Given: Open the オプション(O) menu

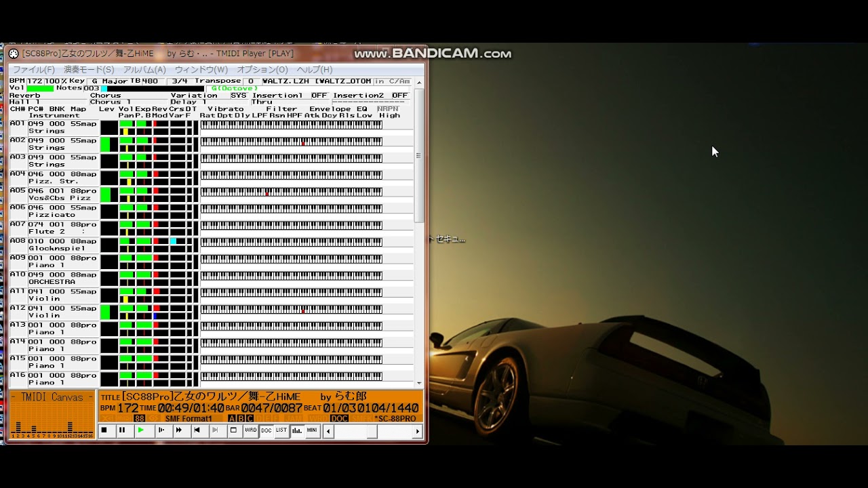Looking at the screenshot, I should [x=262, y=70].
